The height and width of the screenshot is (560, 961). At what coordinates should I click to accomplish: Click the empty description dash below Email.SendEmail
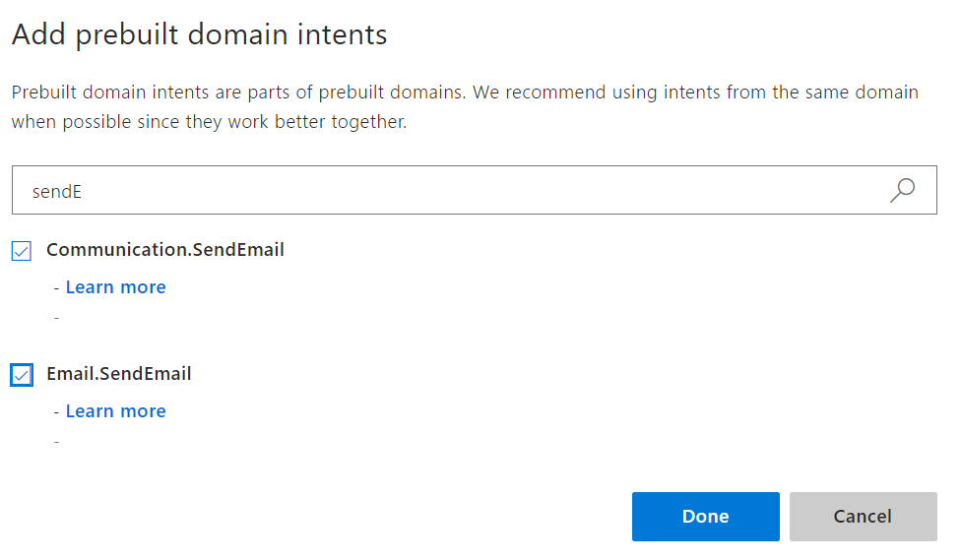pos(56,441)
